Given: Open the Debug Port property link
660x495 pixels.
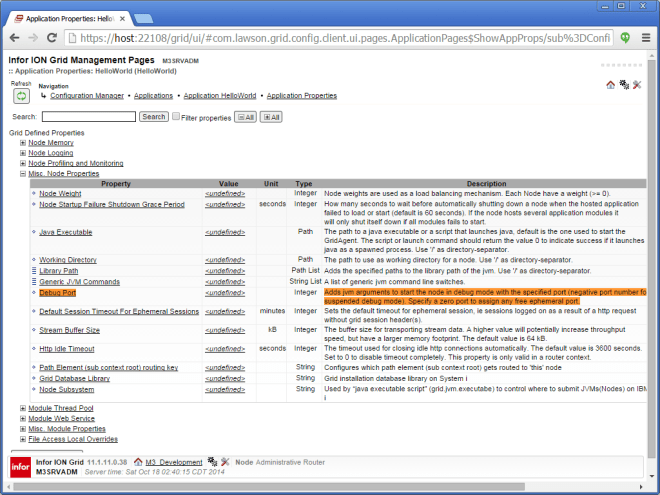Looking at the screenshot, I should pos(57,293).
